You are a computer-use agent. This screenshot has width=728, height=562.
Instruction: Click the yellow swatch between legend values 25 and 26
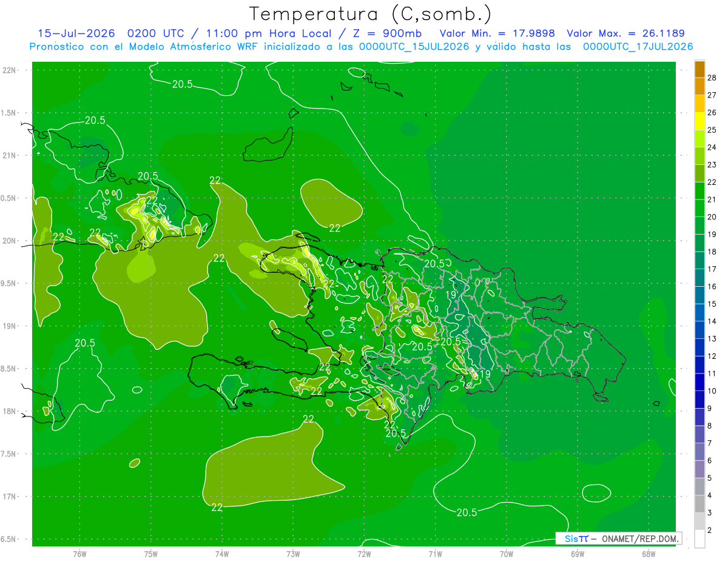pos(699,121)
